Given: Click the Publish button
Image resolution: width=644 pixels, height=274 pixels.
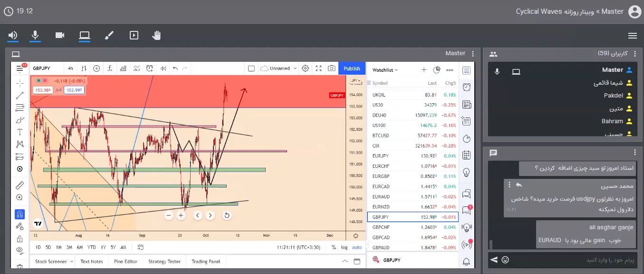Looking at the screenshot, I should 352,68.
